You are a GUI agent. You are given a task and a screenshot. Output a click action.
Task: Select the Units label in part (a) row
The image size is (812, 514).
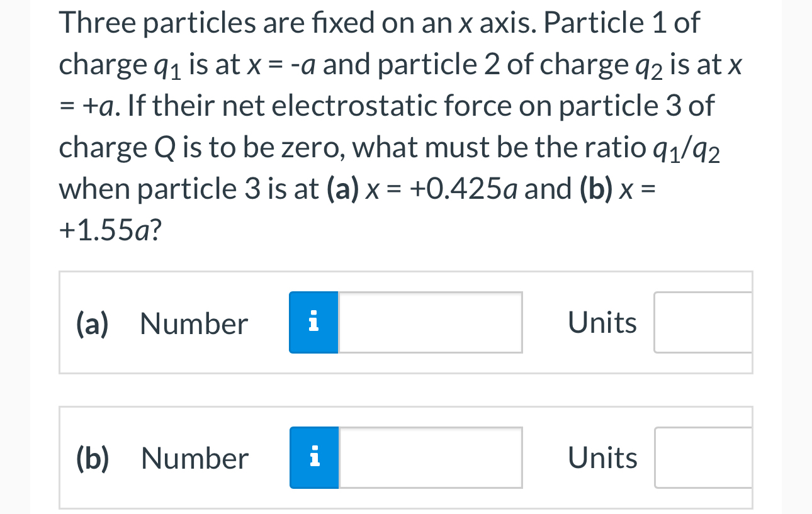pos(602,323)
